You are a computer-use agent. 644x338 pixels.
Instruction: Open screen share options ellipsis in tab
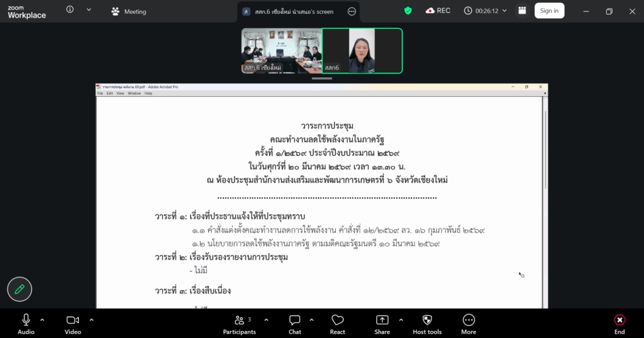(352, 11)
